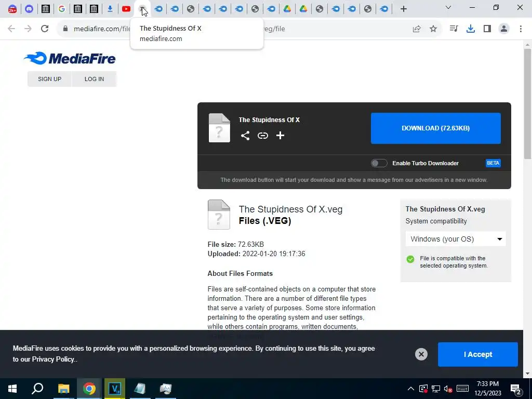Click the 'Files (.VEG)' heading

265,221
